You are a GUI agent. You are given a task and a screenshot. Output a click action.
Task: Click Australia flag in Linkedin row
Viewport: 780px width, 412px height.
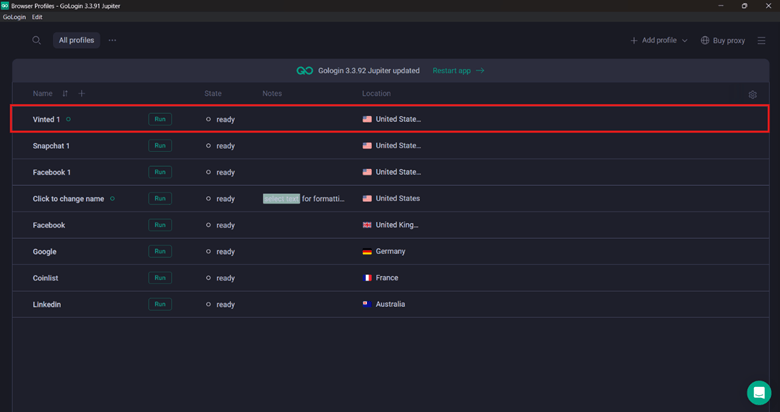coord(367,304)
